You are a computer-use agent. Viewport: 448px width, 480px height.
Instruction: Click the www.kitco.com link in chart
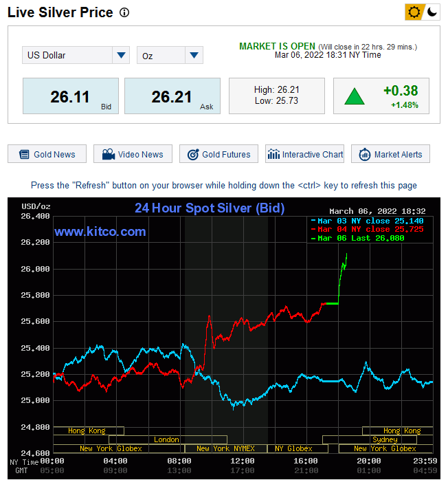pyautogui.click(x=100, y=232)
